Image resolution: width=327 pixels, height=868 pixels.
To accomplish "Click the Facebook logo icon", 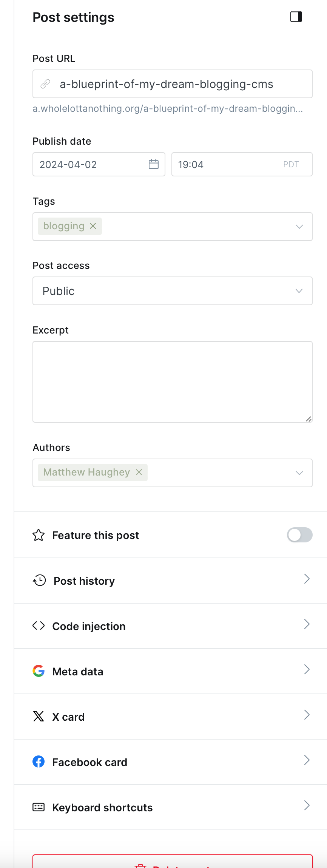I will pyautogui.click(x=39, y=762).
